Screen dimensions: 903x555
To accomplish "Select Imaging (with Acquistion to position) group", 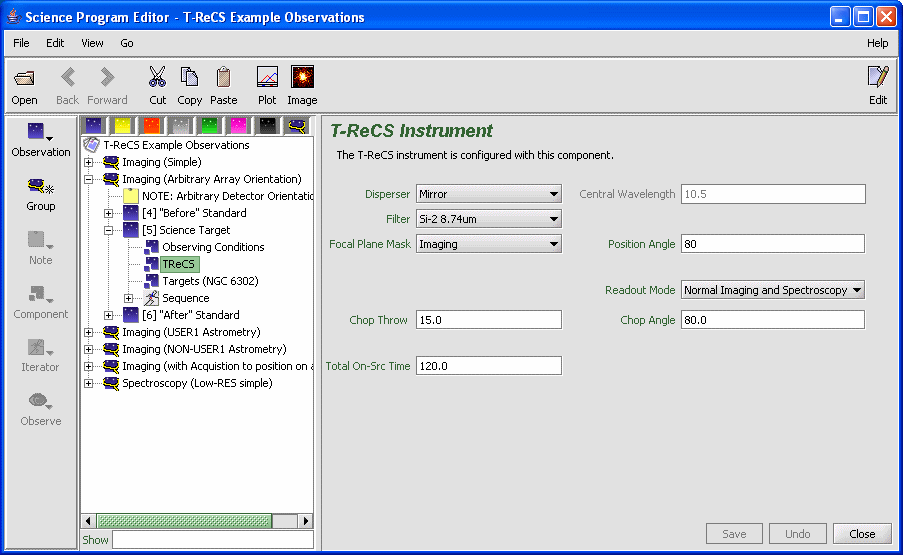I will 218,366.
